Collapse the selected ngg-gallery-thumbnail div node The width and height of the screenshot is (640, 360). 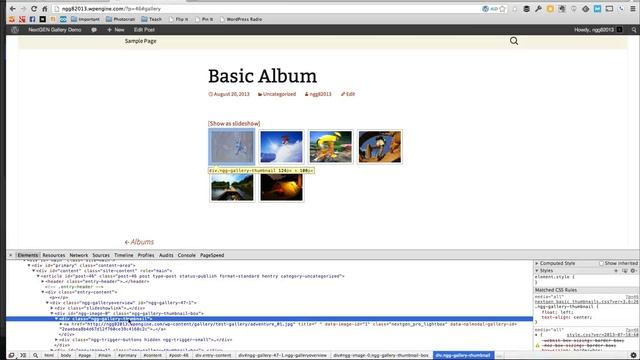pos(56,319)
